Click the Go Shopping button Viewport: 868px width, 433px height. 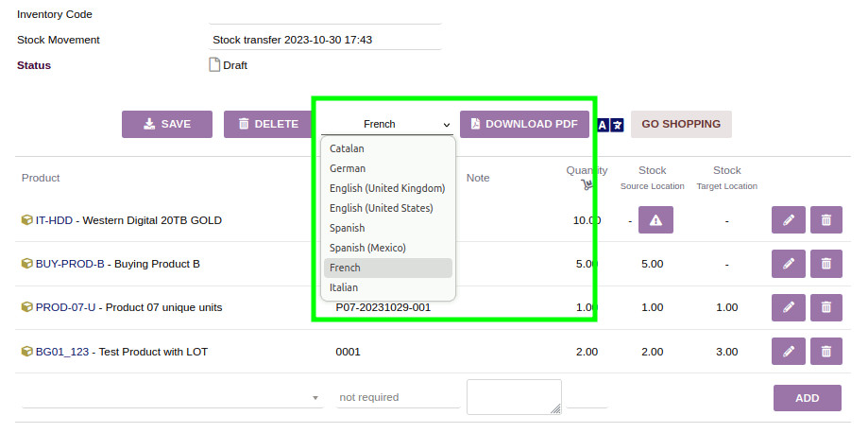(x=680, y=124)
